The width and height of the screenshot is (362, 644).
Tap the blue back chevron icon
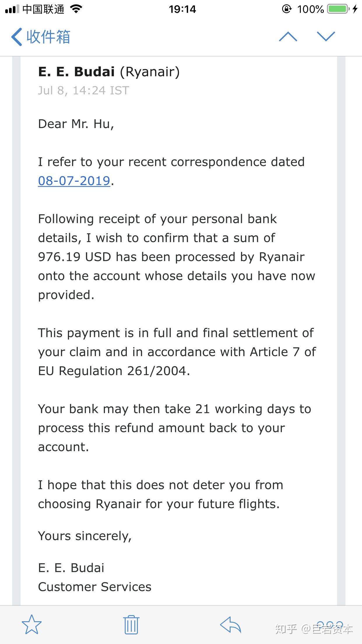(x=17, y=37)
